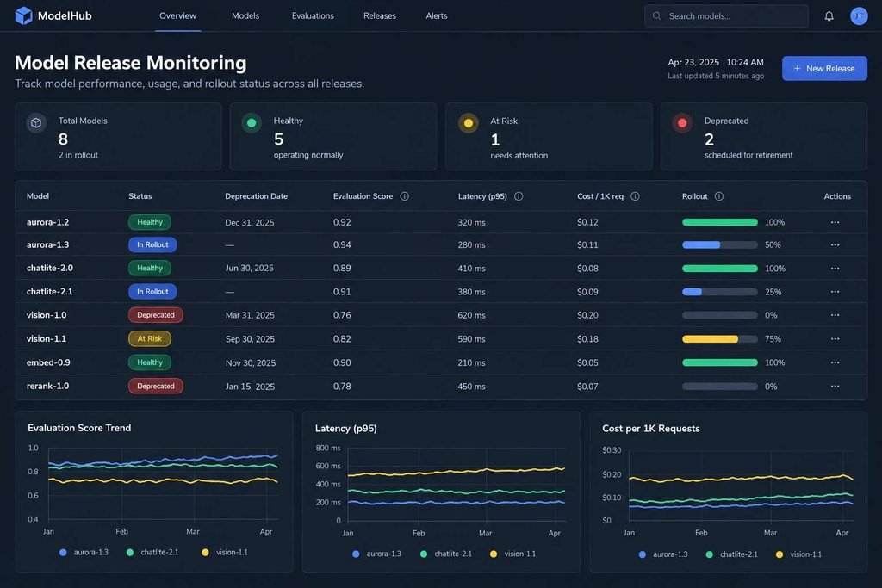The image size is (882, 588).
Task: Click the vision-1.1 75% rollout bar
Action: (719, 338)
